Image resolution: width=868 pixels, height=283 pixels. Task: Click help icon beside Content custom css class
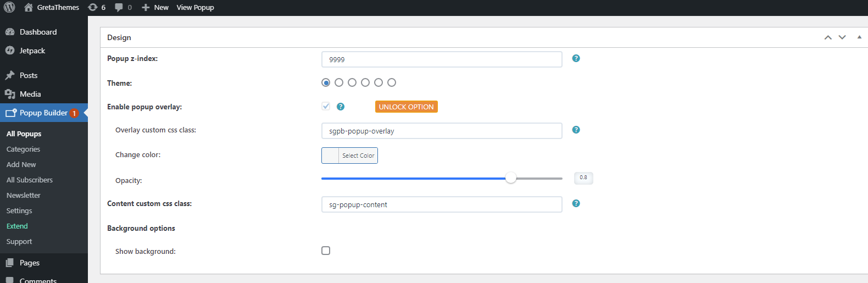(x=576, y=203)
